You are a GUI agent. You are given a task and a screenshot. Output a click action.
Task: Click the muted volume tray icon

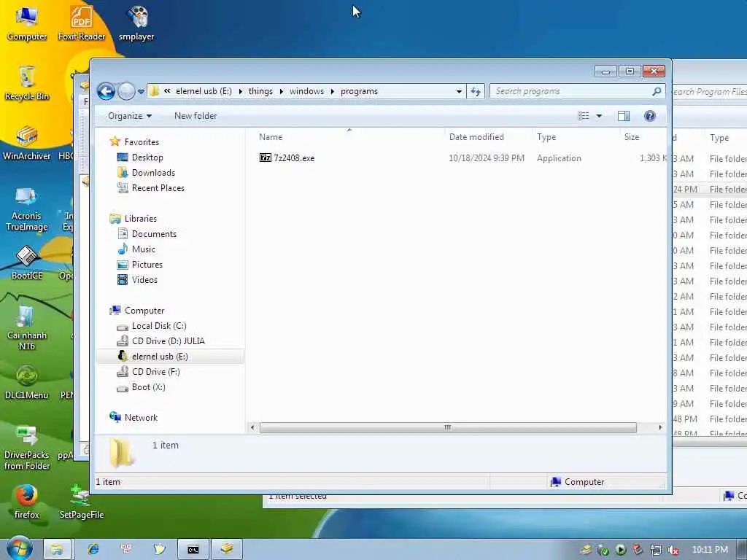click(673, 550)
